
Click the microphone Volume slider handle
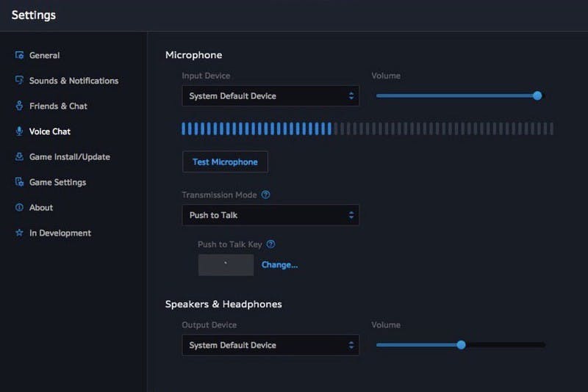[537, 95]
